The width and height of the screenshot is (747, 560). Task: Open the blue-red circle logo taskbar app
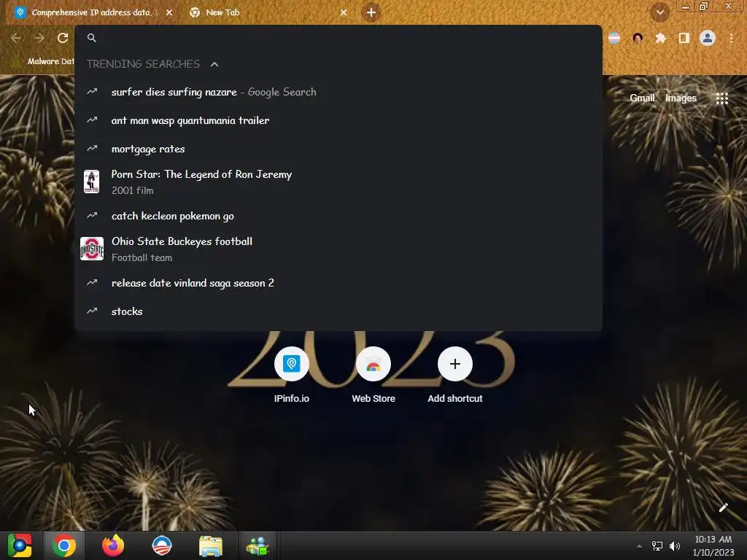click(161, 545)
